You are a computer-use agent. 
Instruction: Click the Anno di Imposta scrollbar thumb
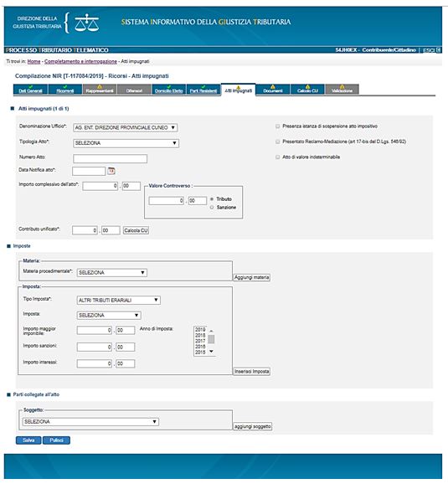click(x=211, y=339)
